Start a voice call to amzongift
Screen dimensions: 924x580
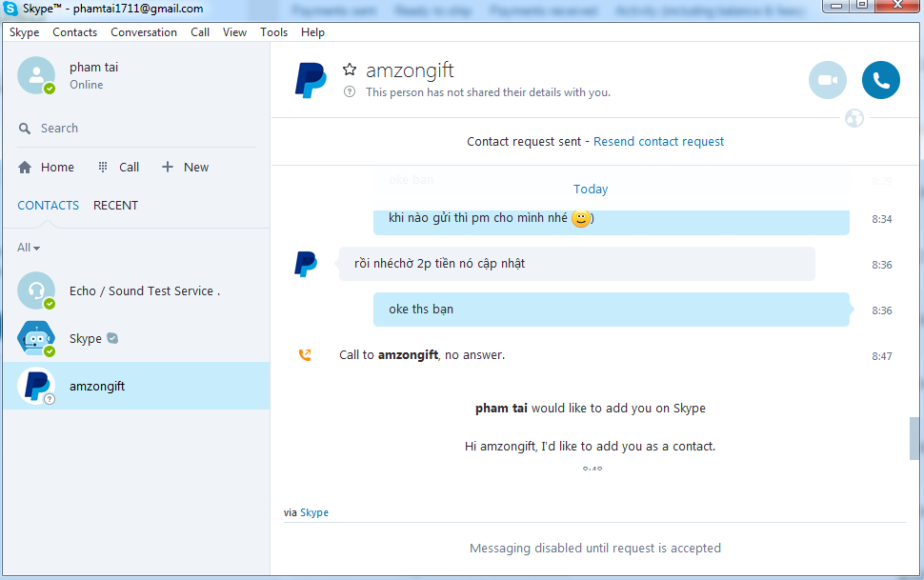click(880, 80)
